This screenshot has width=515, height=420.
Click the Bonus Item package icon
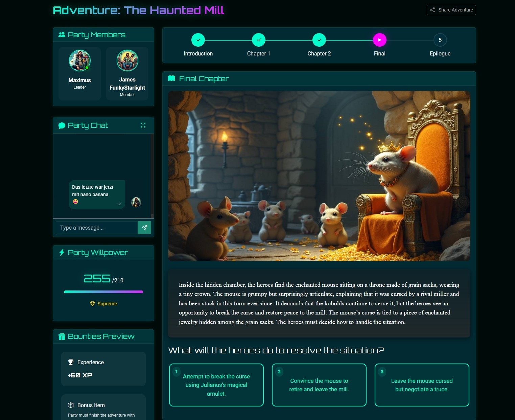pyautogui.click(x=71, y=405)
